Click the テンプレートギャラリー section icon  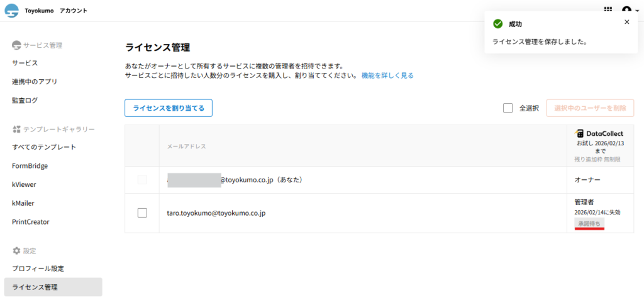click(16, 129)
